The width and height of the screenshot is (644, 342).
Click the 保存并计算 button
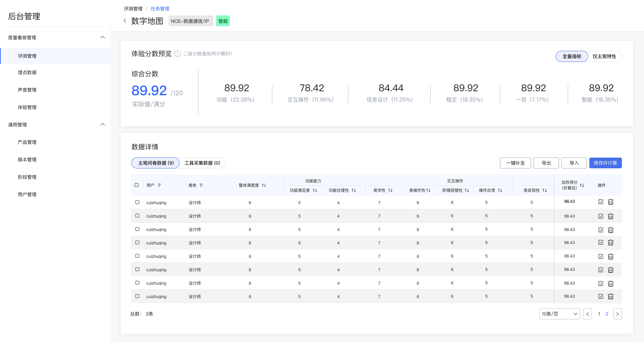pyautogui.click(x=605, y=163)
